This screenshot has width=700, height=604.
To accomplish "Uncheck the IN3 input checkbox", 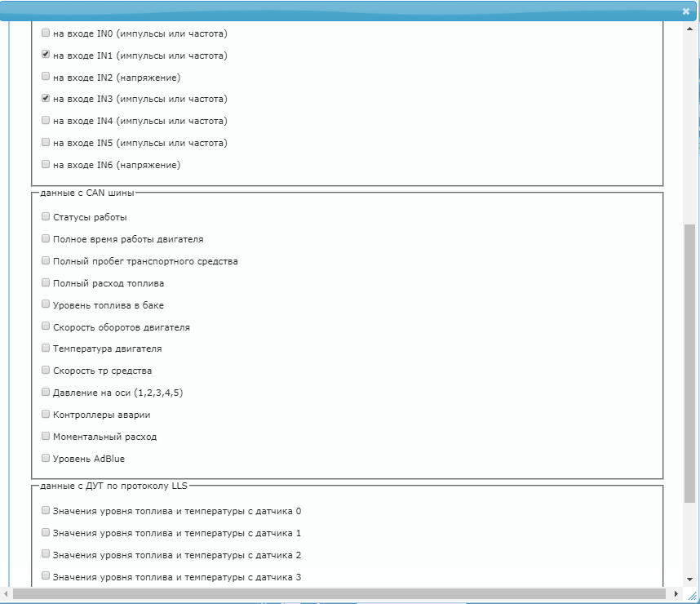I will click(46, 99).
